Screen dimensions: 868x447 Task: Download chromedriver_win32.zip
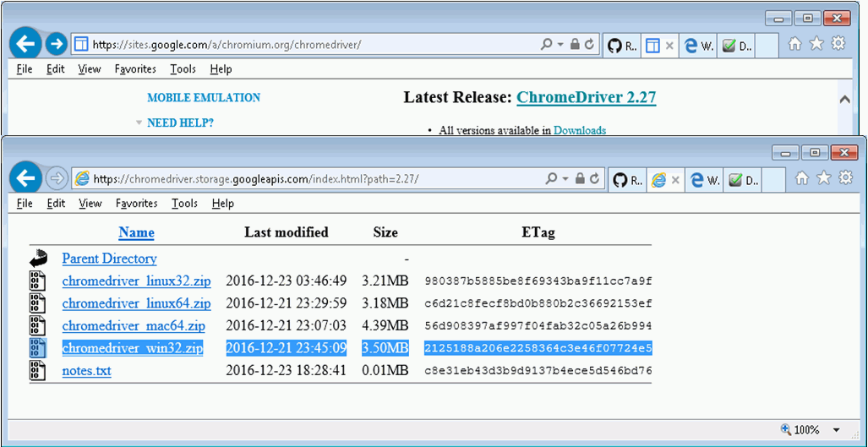[x=133, y=348]
